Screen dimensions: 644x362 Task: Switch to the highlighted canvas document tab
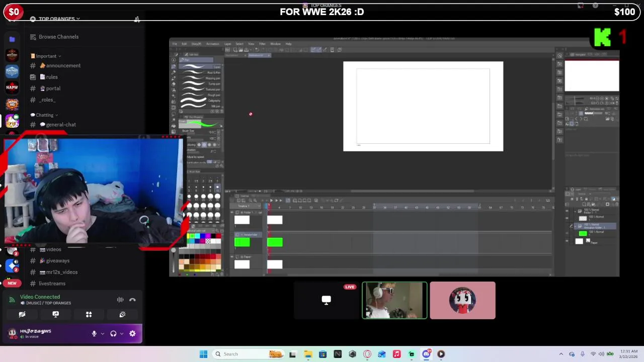(259, 55)
